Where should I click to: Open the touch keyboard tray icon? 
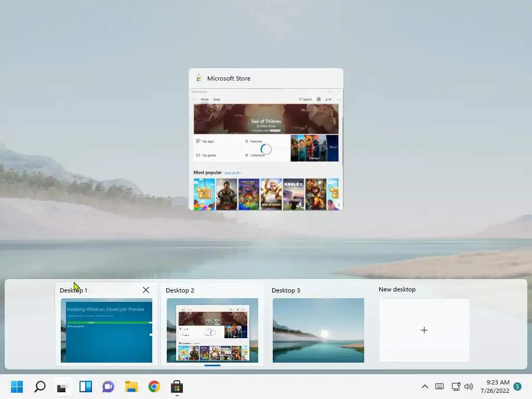[440, 387]
